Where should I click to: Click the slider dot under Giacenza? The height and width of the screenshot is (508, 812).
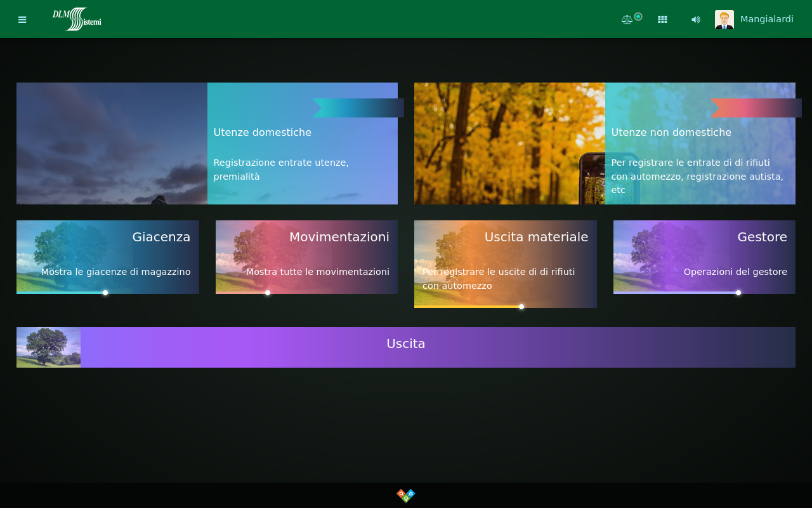(105, 293)
